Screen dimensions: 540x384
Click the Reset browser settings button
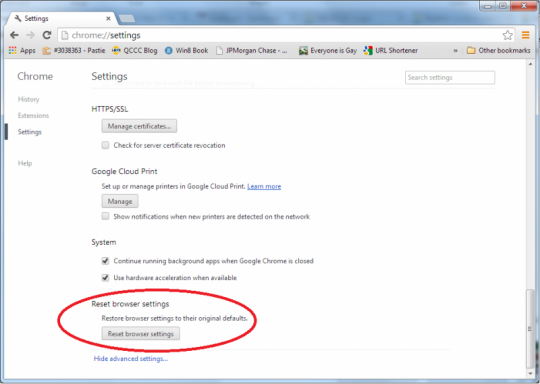(x=141, y=334)
